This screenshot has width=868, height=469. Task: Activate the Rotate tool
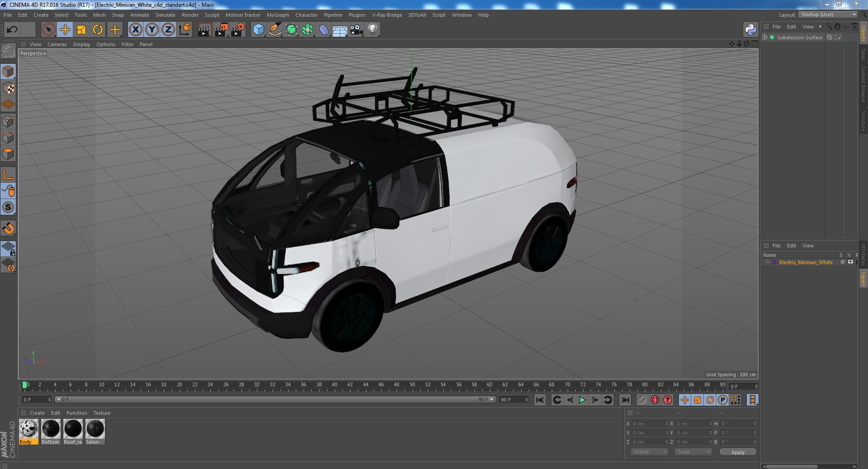click(98, 30)
